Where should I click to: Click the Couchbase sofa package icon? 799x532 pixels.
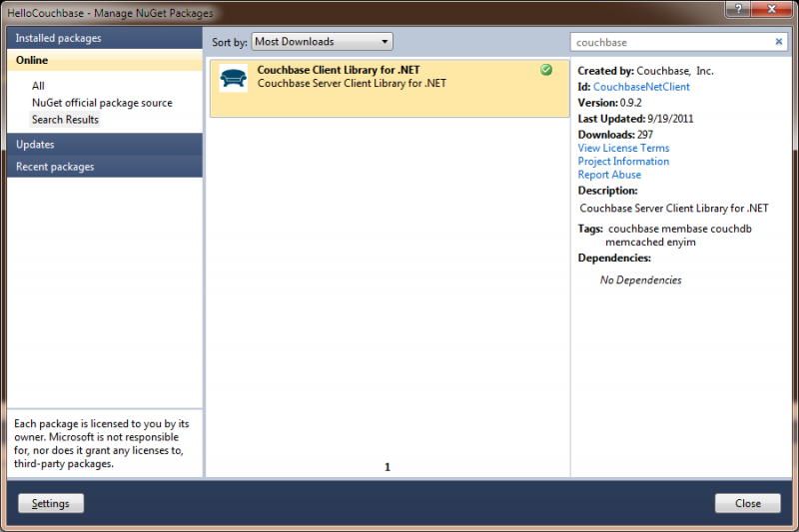234,78
